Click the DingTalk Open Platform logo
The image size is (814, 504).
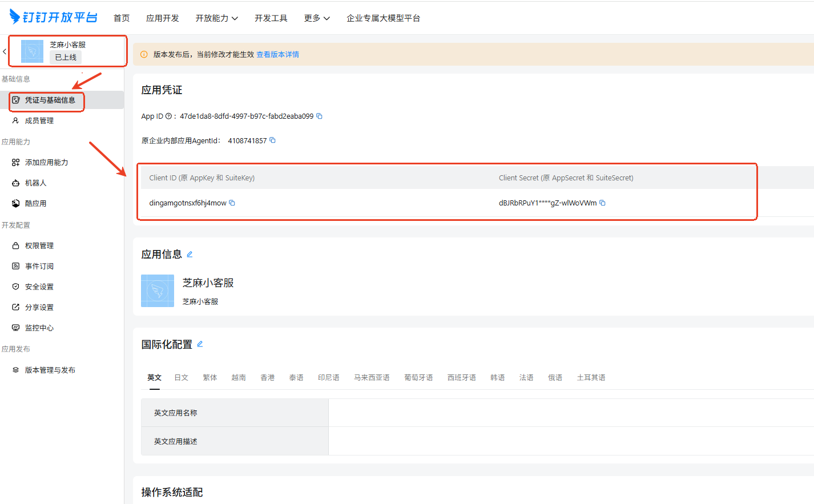54,17
